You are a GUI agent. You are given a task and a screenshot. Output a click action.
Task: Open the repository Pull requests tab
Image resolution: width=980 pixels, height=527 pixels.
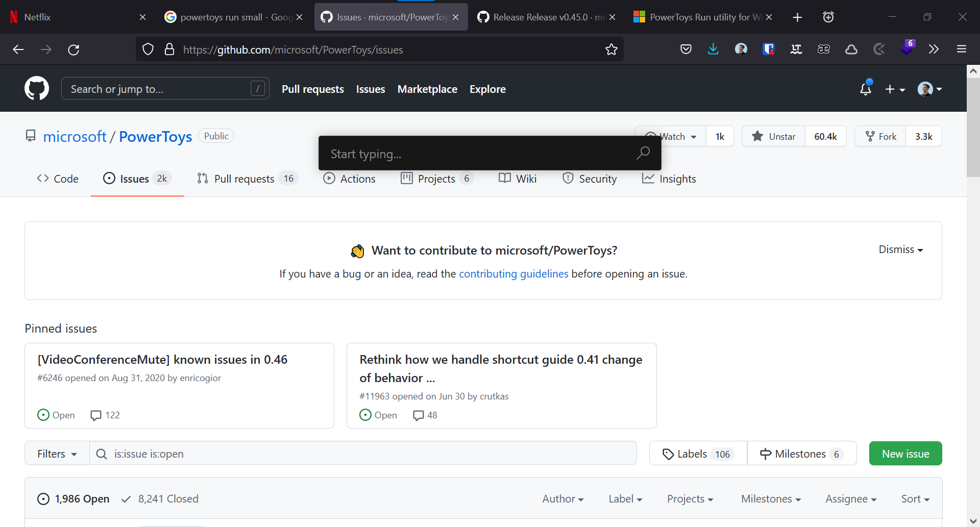coord(247,179)
